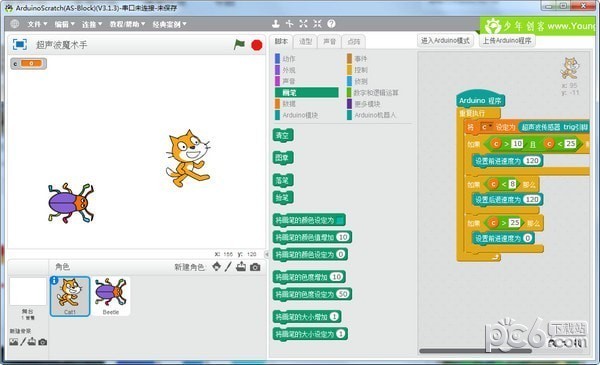This screenshot has height=365, width=600.
Task: Select the Arduino模块 block category
Action: pyautogui.click(x=297, y=115)
